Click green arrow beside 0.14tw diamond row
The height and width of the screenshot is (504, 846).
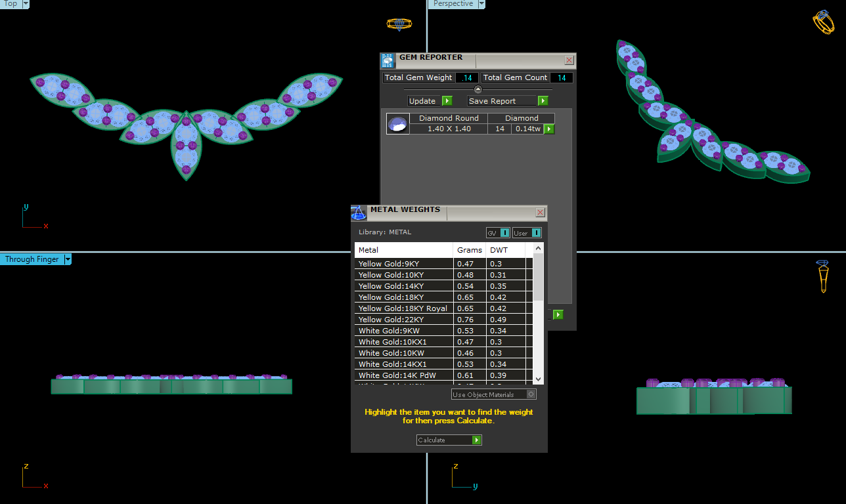coord(549,129)
